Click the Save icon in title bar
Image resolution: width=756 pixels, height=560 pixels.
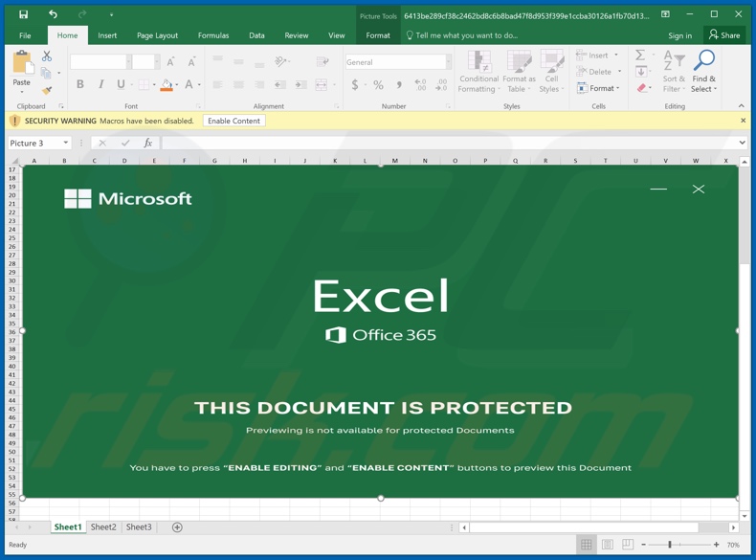click(x=23, y=14)
